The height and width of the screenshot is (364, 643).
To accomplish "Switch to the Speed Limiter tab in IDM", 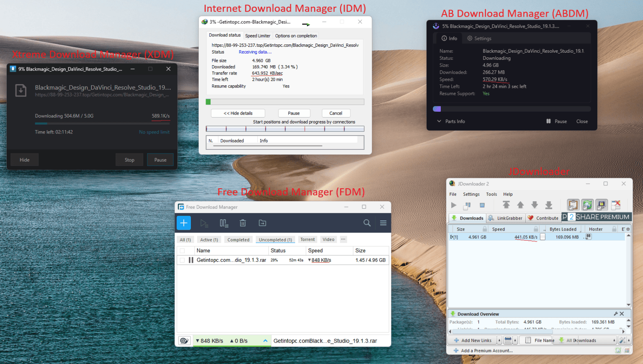I will pos(257,36).
